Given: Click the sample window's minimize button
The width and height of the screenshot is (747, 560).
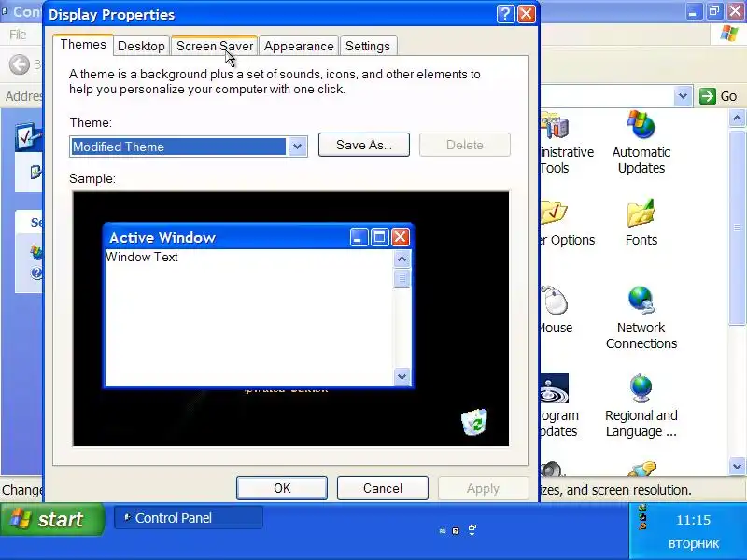Looking at the screenshot, I should point(359,237).
